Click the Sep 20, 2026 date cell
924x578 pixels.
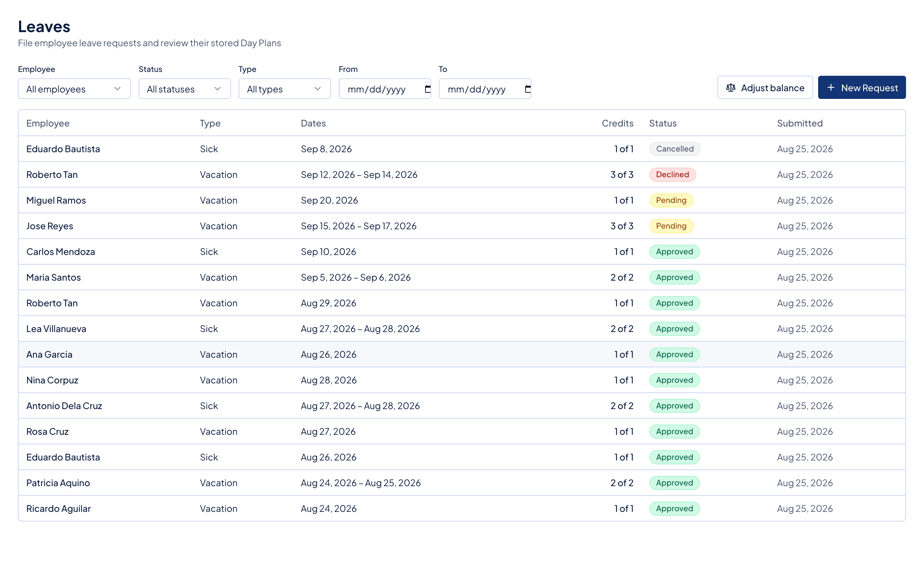tap(329, 200)
